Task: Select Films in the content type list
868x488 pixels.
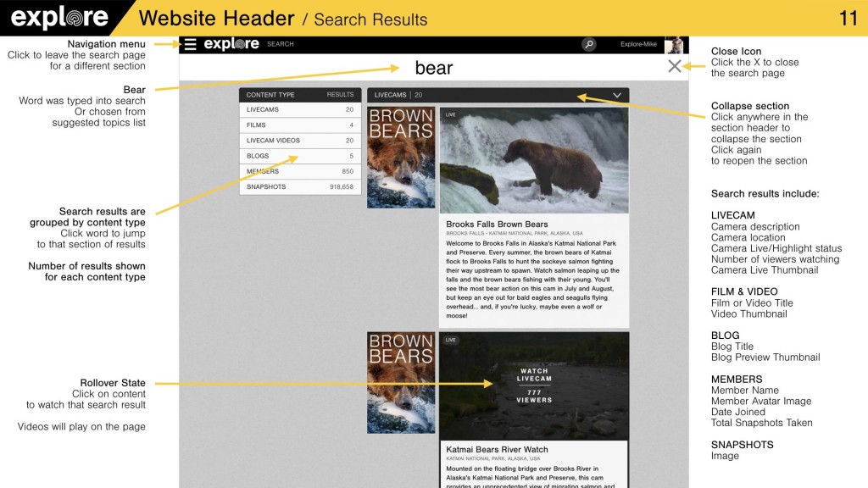Action: [256, 125]
